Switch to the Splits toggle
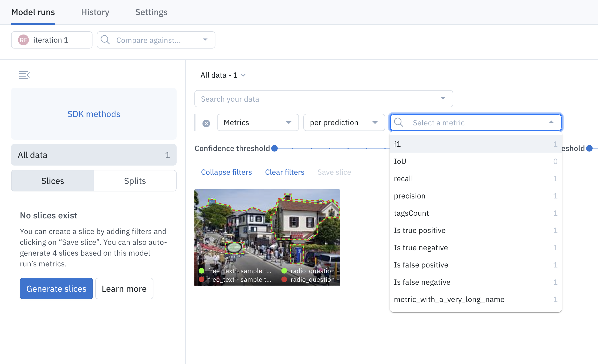 point(135,181)
